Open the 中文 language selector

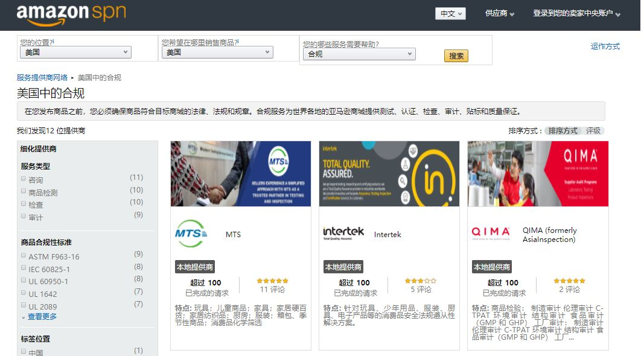click(x=450, y=13)
